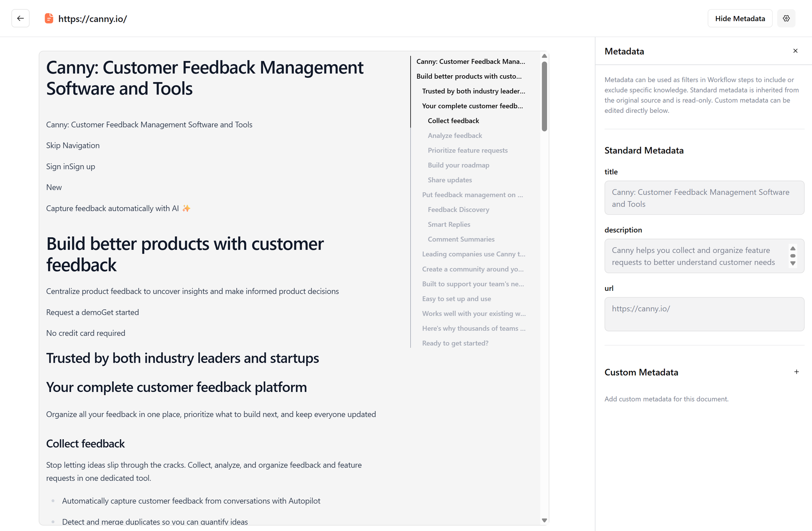The image size is (812, 531).
Task: Click the document vertical scrollbar thumb
Action: click(544, 96)
